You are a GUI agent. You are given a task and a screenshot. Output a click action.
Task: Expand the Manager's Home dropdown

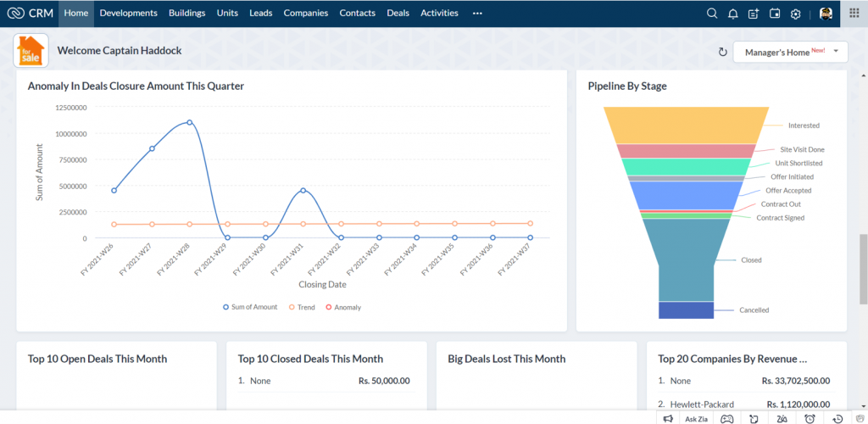tap(791, 52)
